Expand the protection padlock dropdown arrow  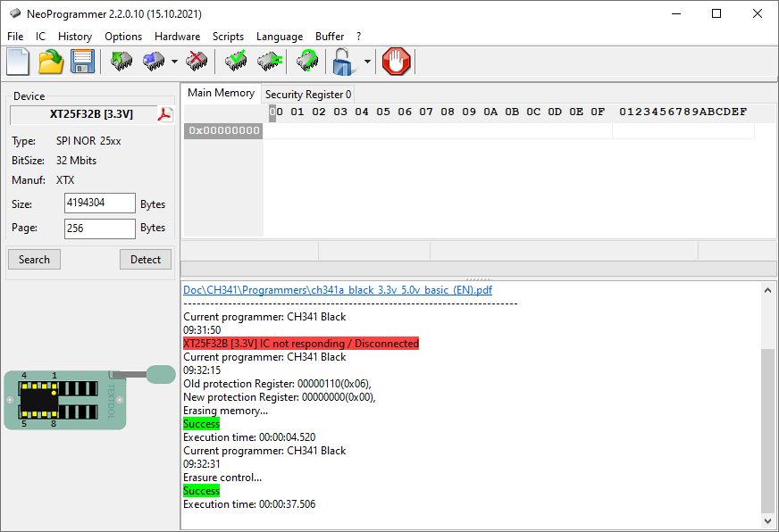pyautogui.click(x=367, y=62)
